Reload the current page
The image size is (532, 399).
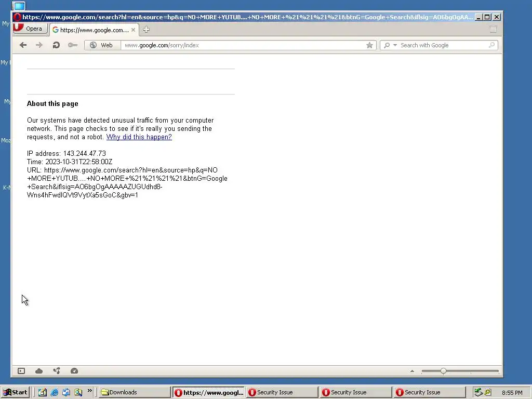click(x=56, y=45)
